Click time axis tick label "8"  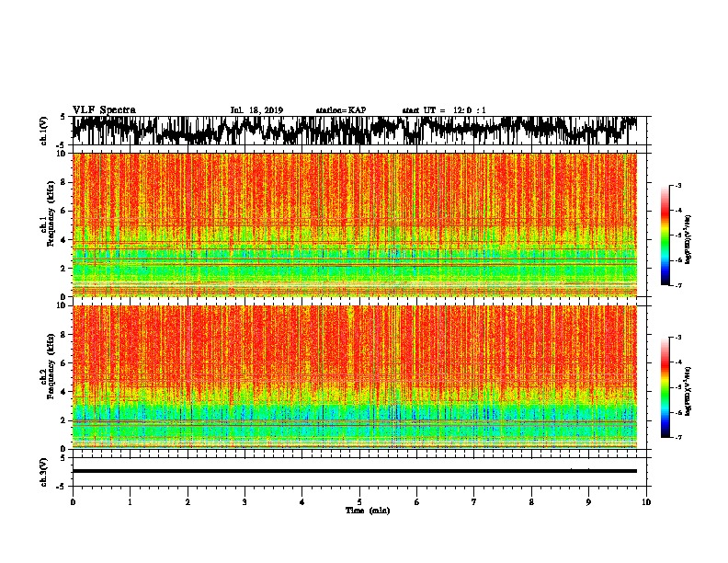point(531,502)
